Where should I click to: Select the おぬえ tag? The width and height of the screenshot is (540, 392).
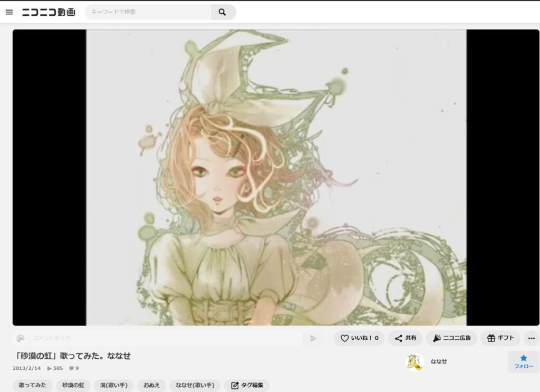pyautogui.click(x=152, y=385)
